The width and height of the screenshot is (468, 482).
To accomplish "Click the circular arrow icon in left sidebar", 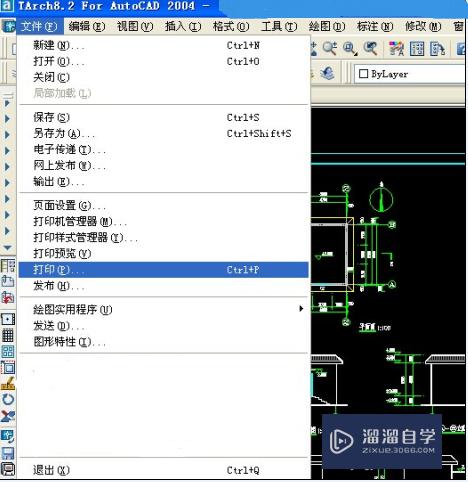I will pyautogui.click(x=8, y=399).
